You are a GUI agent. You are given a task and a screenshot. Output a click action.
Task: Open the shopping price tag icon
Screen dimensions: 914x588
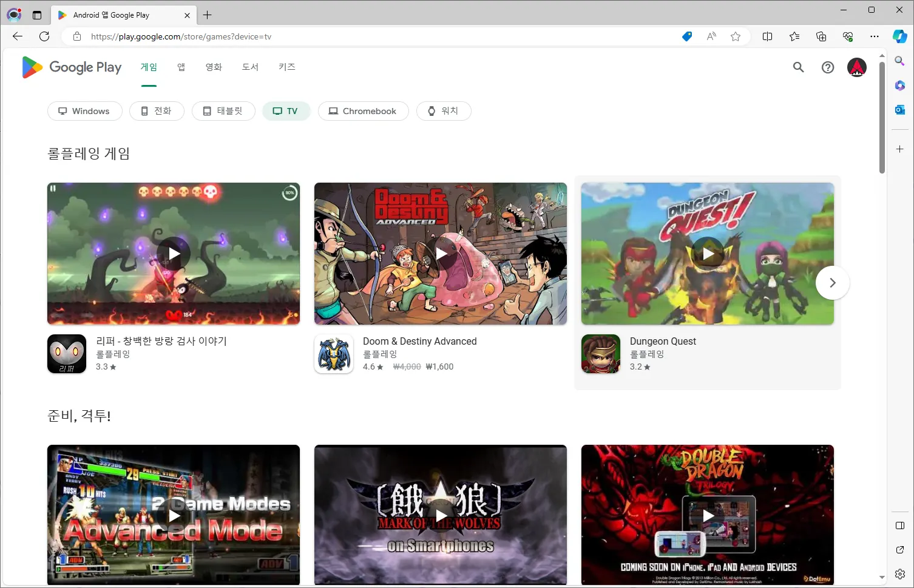[x=687, y=36]
